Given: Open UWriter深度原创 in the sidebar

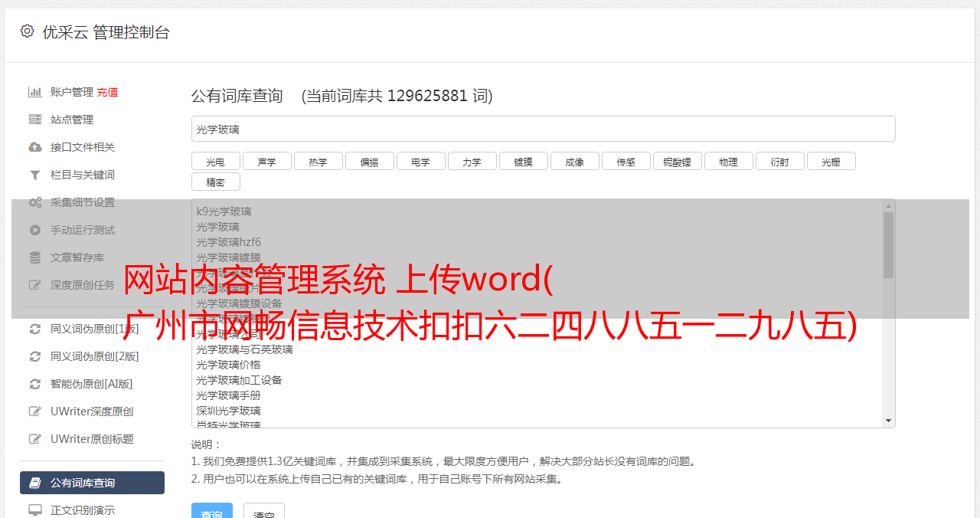Looking at the screenshot, I should pos(92,411).
